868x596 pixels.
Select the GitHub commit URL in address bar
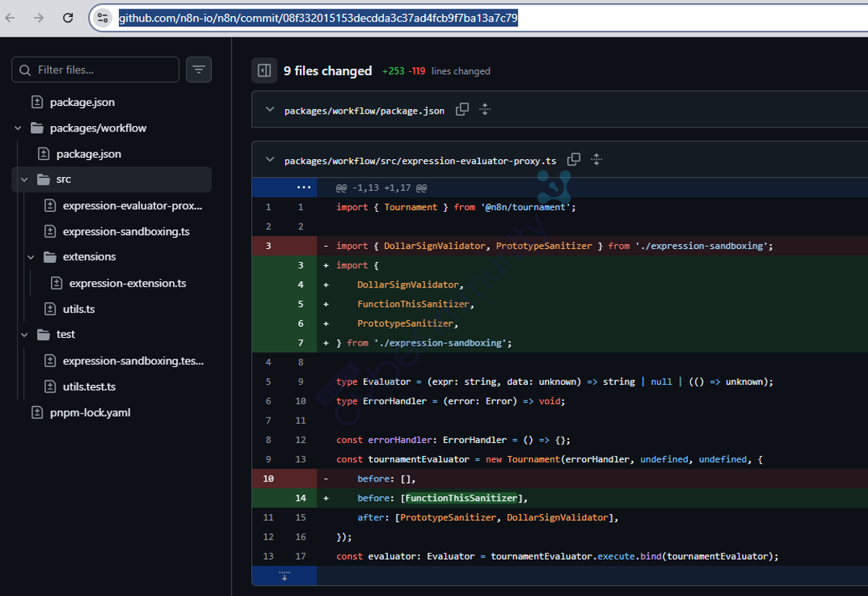318,18
